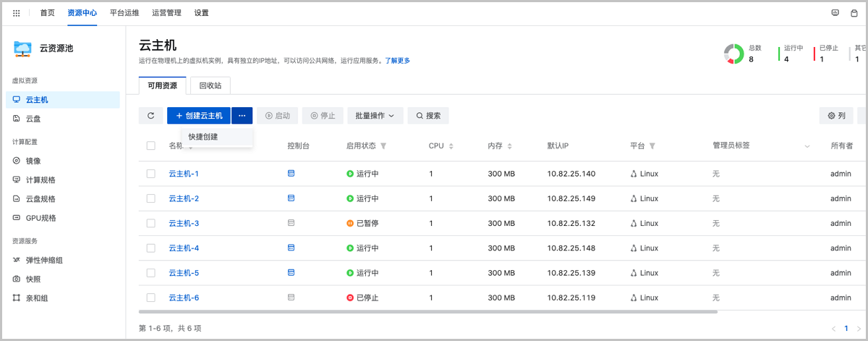Click the 创建云主机 button

click(199, 116)
